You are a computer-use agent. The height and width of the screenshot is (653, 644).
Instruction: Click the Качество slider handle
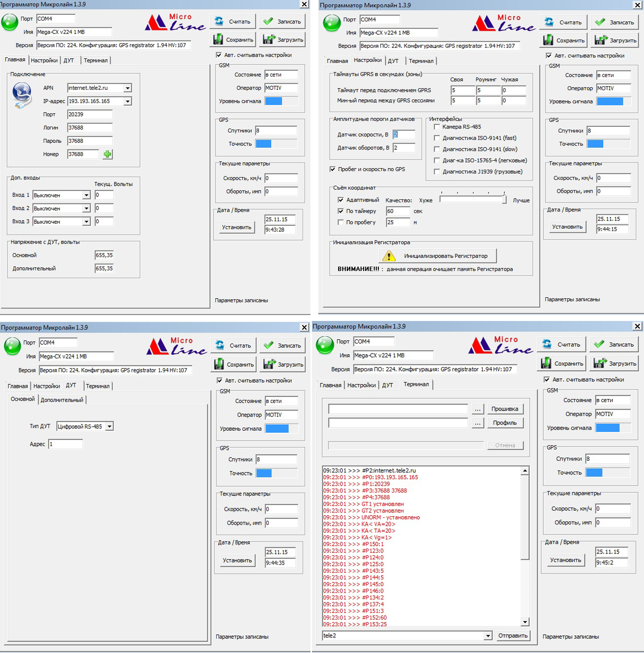coord(504,199)
